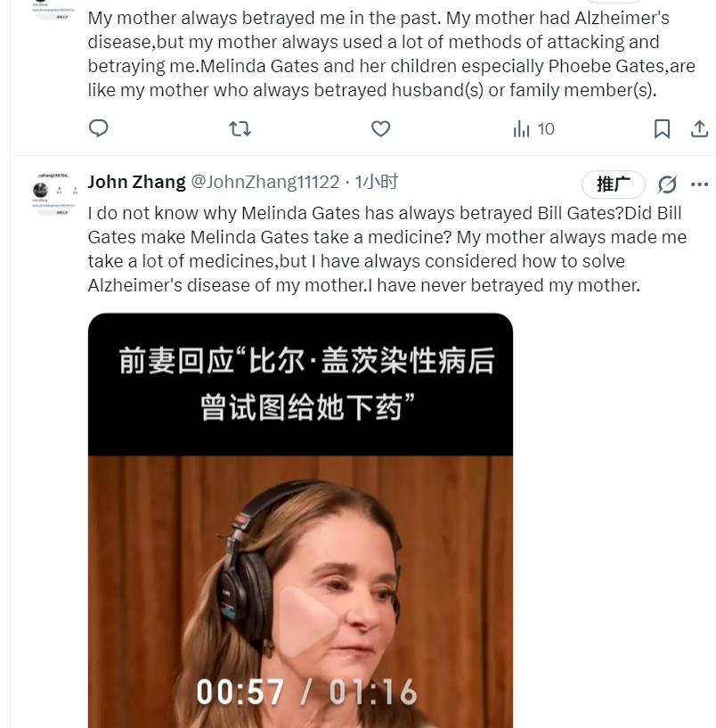Open the John Zhang display name link

tap(137, 182)
